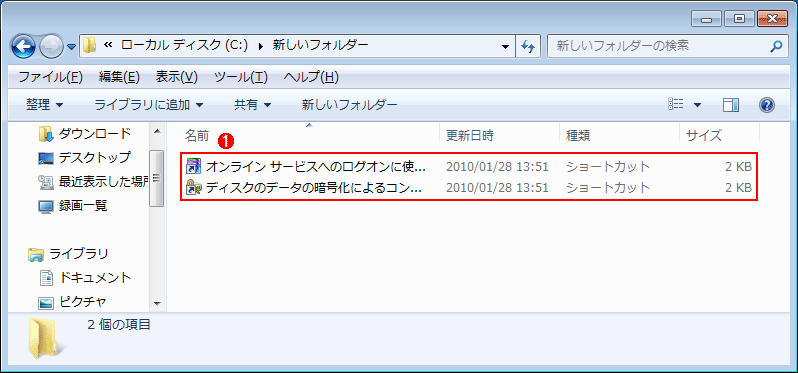Image resolution: width=798 pixels, height=373 pixels.
Task: Open the 表示(V) menu
Action: click(x=176, y=77)
